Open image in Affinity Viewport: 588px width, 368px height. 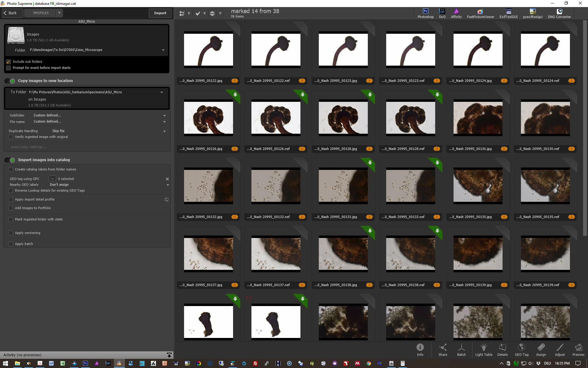coord(456,13)
